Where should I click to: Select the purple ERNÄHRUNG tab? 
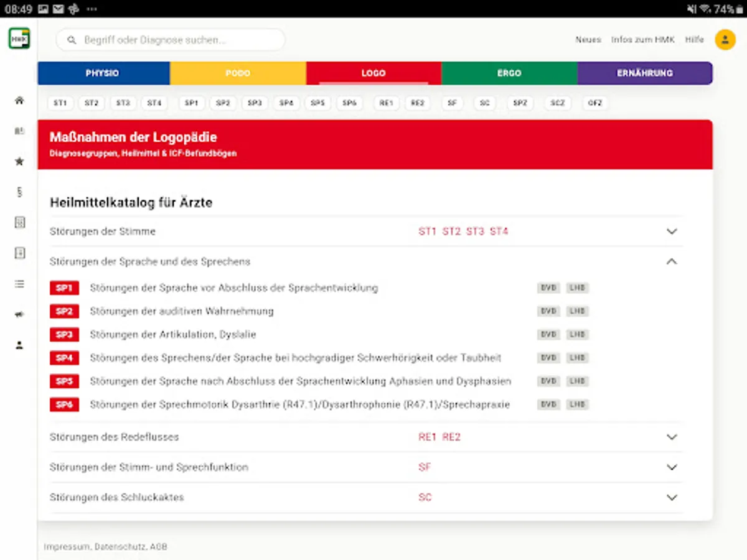click(x=644, y=73)
